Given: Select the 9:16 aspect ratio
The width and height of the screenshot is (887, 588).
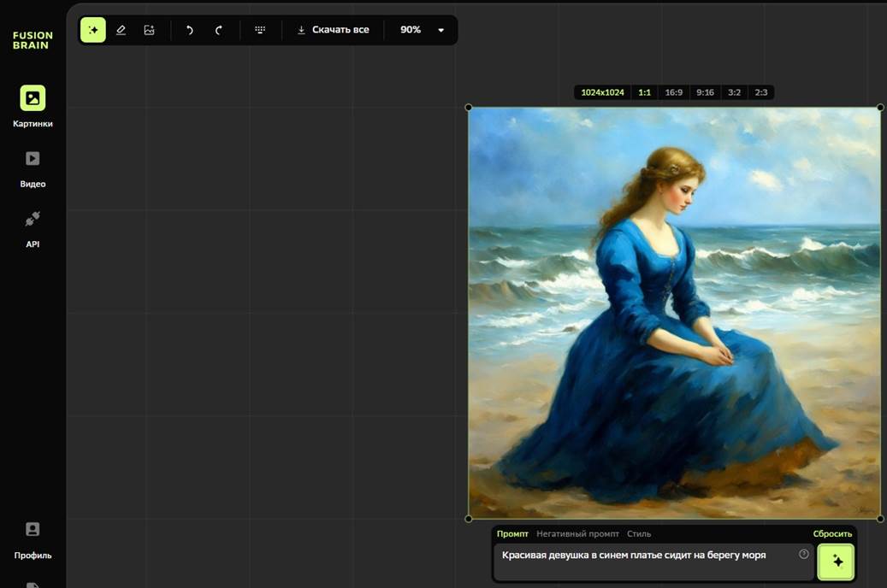Looking at the screenshot, I should 705,92.
